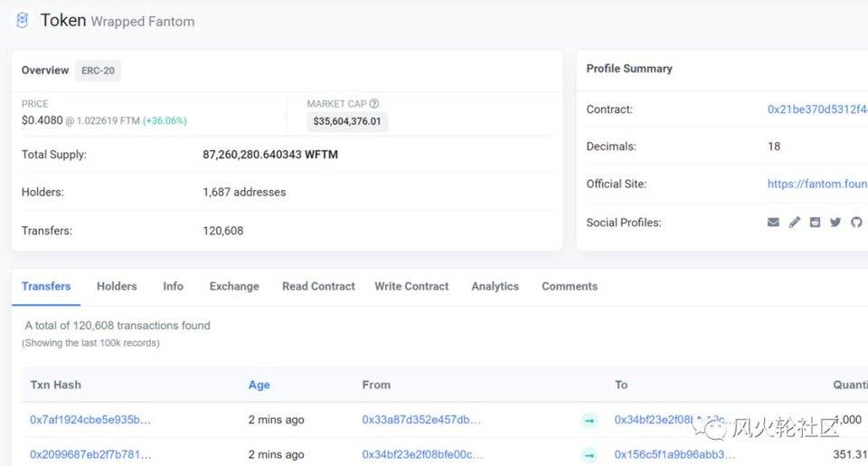Click the quantity 351.31 in second row
868x466 pixels.
[850, 454]
